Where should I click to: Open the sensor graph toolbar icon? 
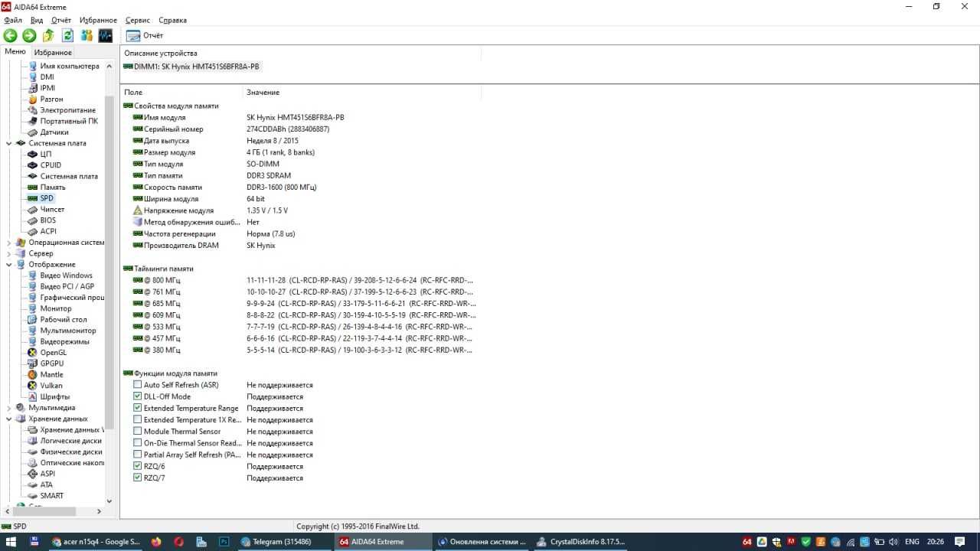[106, 35]
